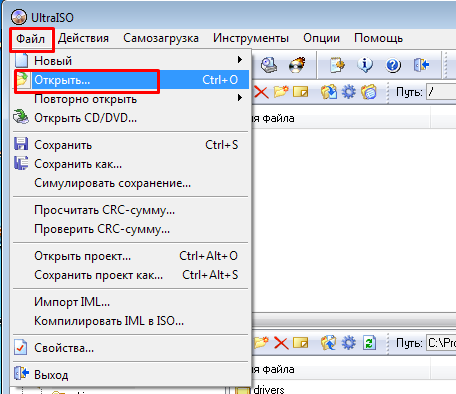Click the folder up-arrow icon in lower toolbar
456x394 pixels.
point(329,343)
